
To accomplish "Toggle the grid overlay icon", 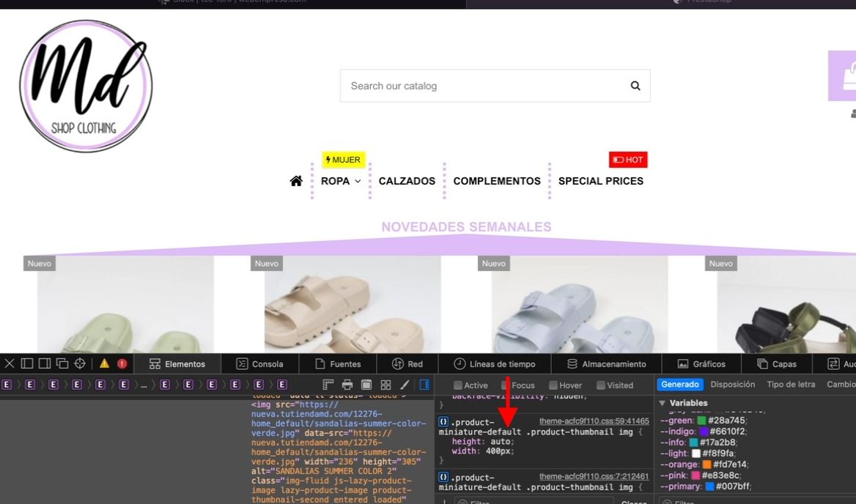I will tap(385, 385).
